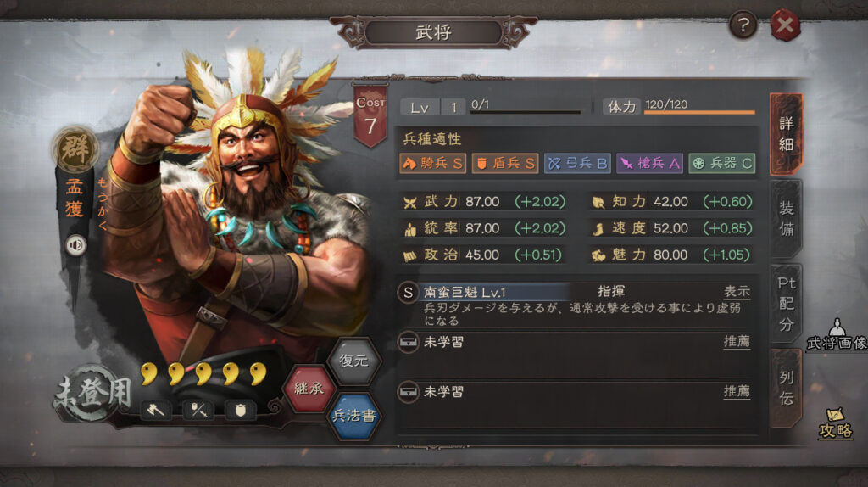Open 推薦 for the first unlearned skill slot
868x487 pixels.
(x=737, y=342)
